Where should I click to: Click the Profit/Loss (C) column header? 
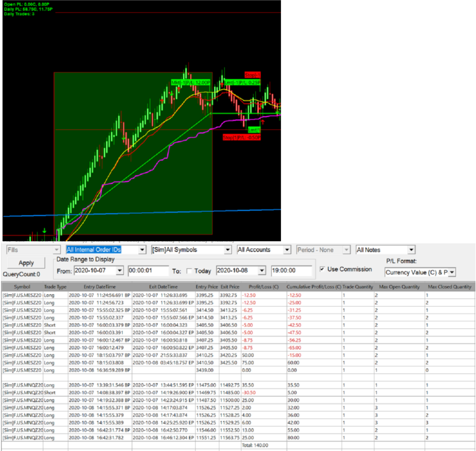point(264,287)
